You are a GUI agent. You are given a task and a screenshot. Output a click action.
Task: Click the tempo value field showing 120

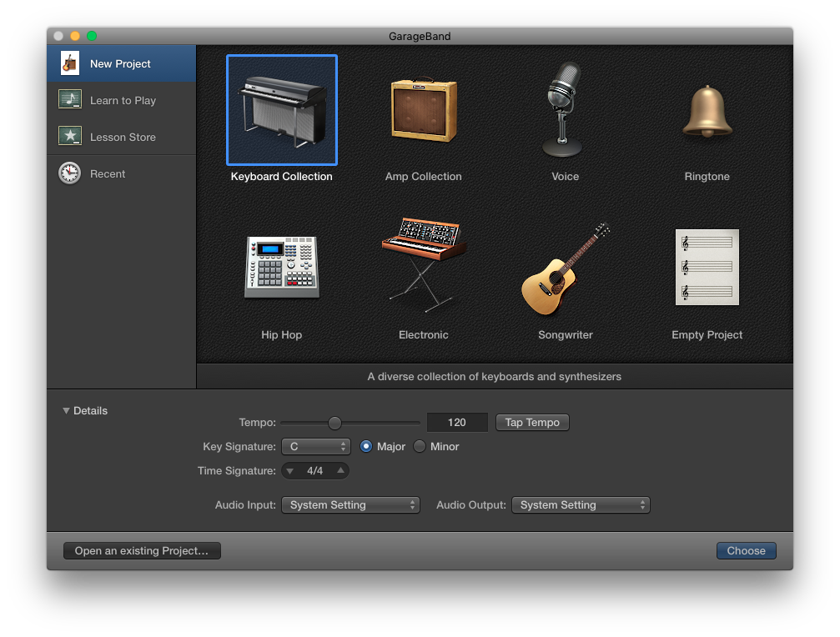click(x=457, y=423)
